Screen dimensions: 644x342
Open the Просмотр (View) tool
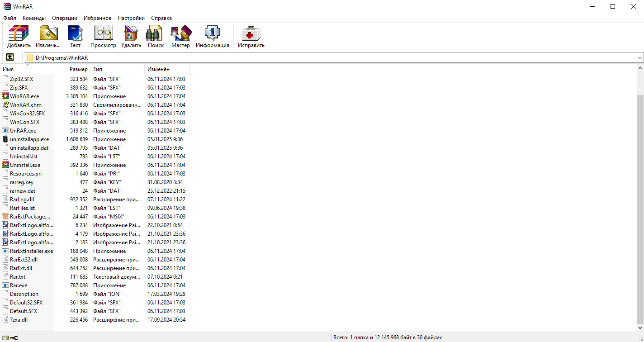click(x=103, y=37)
